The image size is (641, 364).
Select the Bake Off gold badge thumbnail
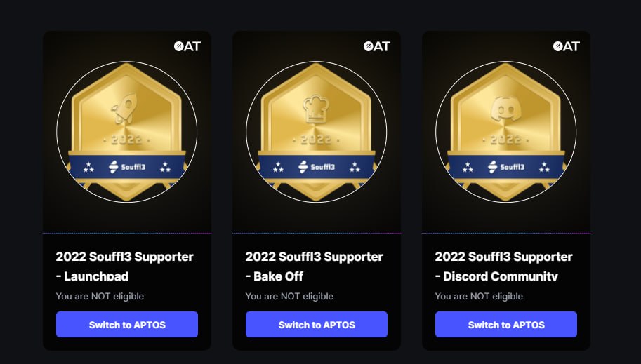click(x=317, y=133)
